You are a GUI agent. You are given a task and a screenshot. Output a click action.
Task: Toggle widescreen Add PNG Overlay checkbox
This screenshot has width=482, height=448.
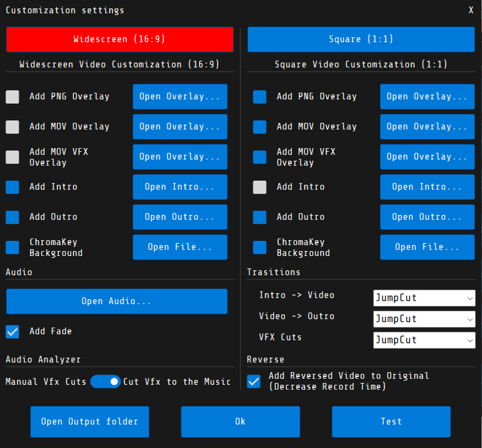click(x=12, y=97)
